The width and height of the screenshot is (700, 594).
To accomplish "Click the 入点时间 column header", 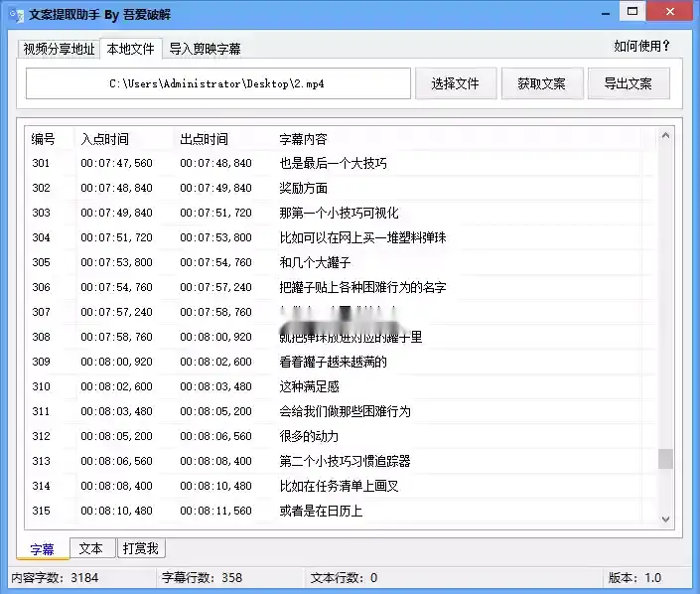I will (x=104, y=139).
